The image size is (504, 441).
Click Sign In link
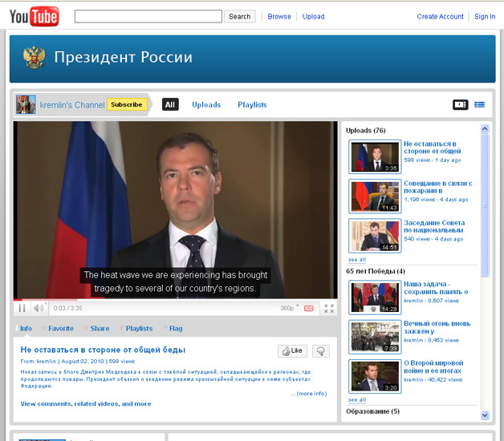(x=485, y=16)
